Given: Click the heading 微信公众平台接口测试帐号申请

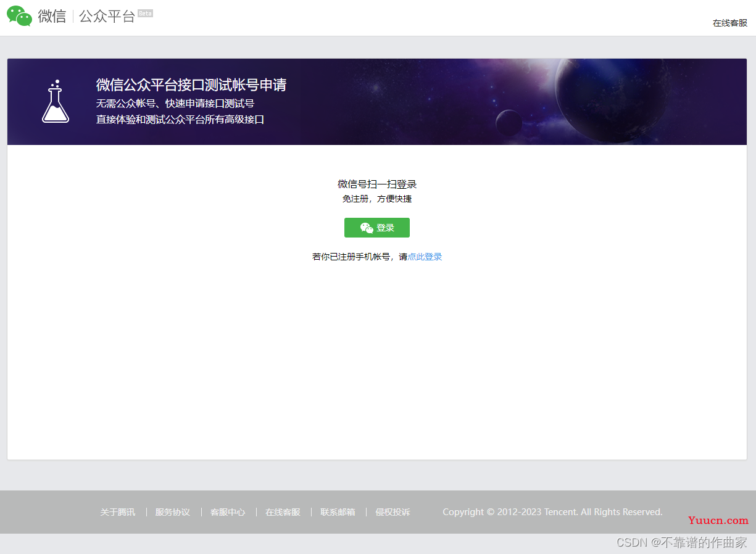Looking at the screenshot, I should click(x=191, y=85).
